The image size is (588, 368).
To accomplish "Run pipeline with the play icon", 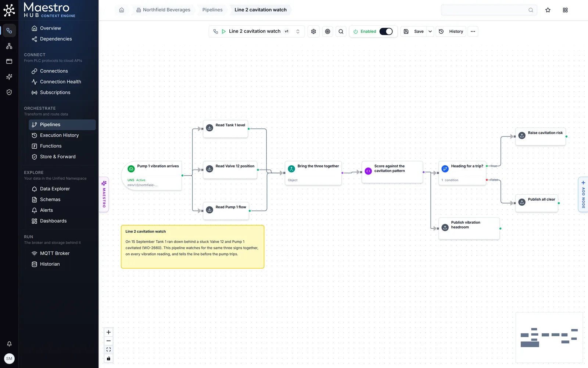I will coord(223,32).
